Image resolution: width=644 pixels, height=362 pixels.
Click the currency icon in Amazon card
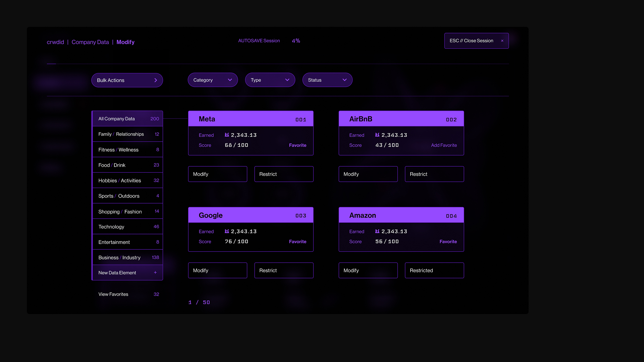point(377,231)
